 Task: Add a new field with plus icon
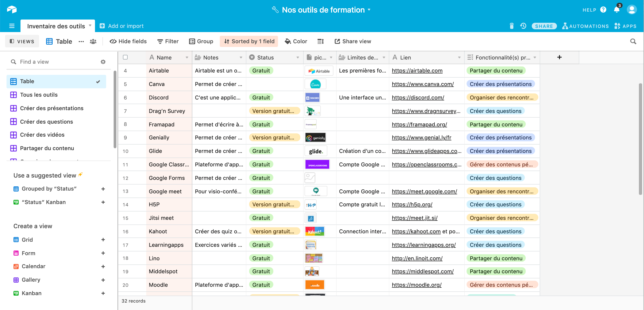(x=559, y=57)
